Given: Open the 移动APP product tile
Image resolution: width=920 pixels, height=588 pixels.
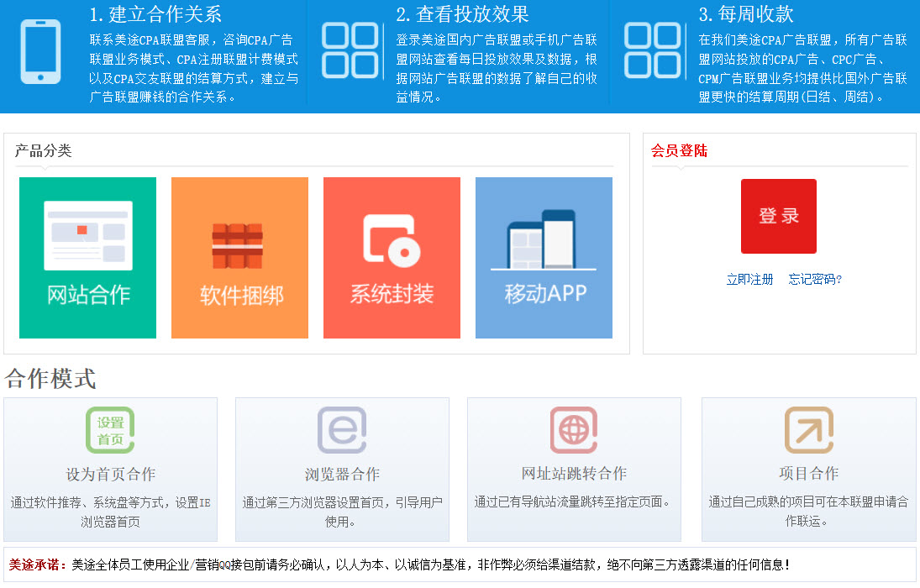Looking at the screenshot, I should [544, 258].
